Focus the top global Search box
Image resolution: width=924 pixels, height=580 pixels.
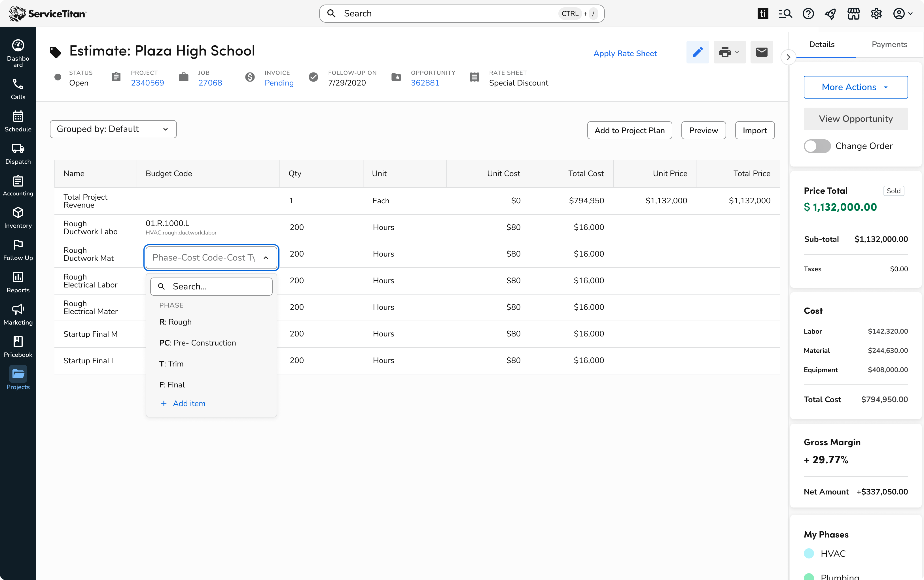click(x=462, y=13)
